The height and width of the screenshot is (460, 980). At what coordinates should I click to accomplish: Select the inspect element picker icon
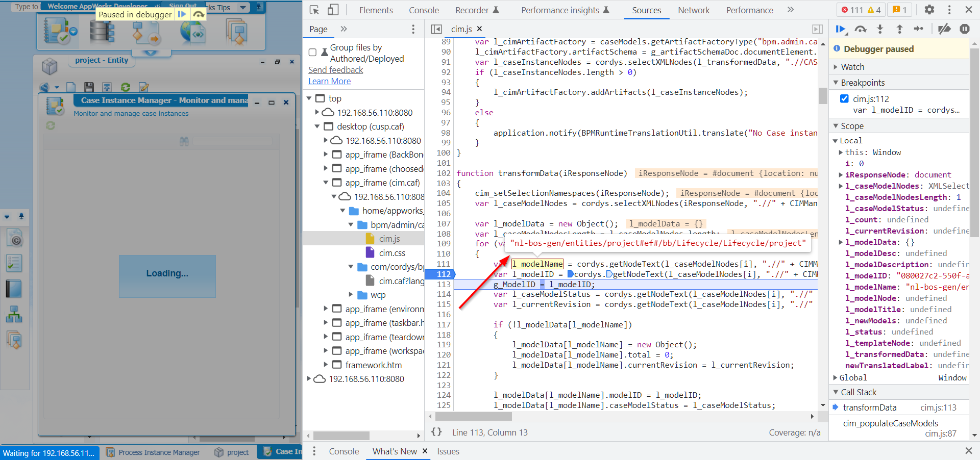click(x=314, y=10)
